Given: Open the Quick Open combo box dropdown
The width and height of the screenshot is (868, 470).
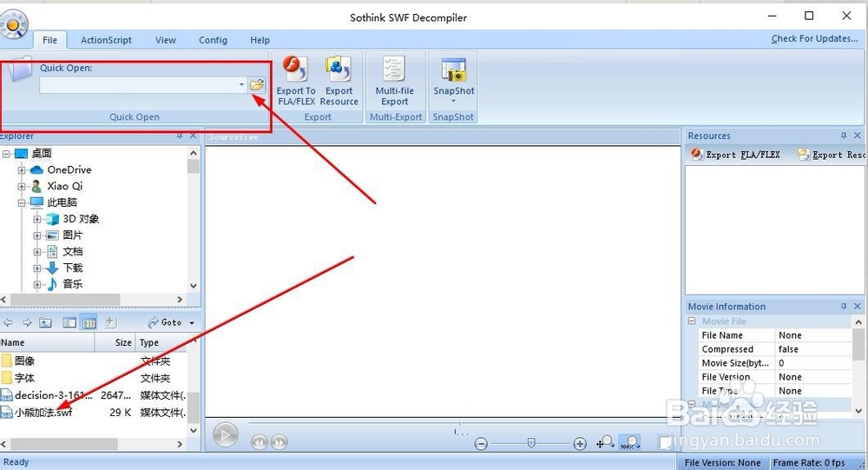Looking at the screenshot, I should pyautogui.click(x=241, y=85).
